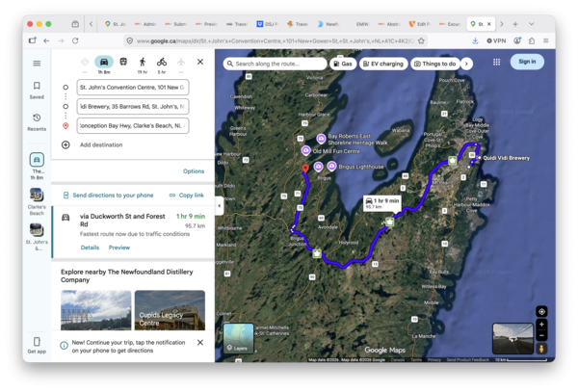Open route Options
The height and width of the screenshot is (392, 578).
(x=194, y=171)
